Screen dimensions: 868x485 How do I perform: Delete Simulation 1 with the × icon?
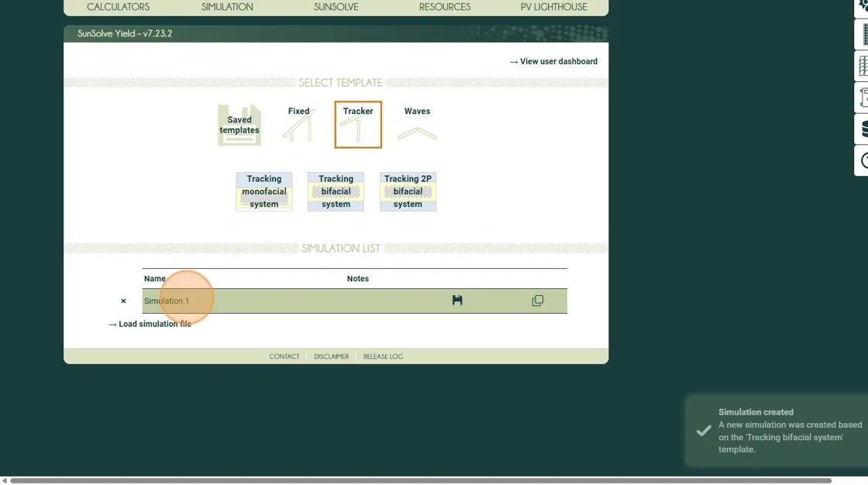pos(123,301)
